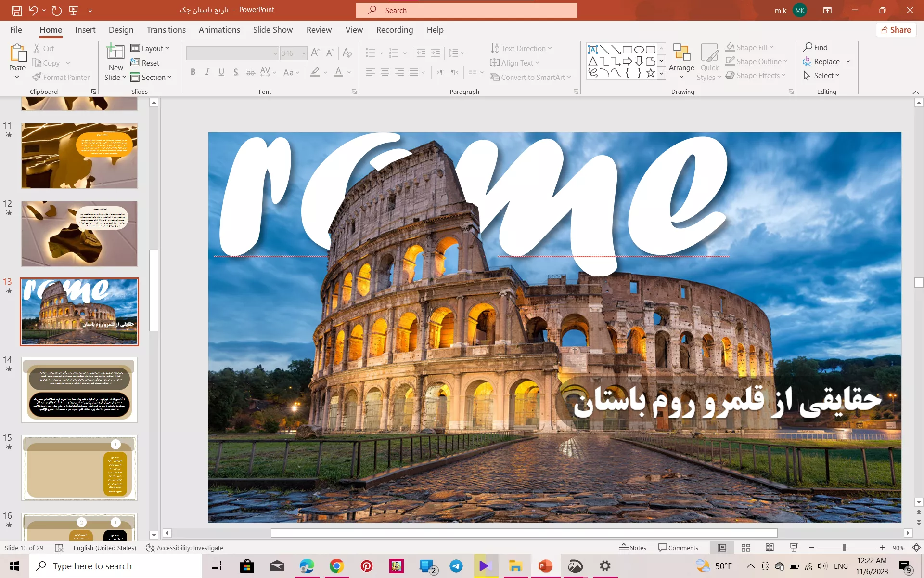Click Decrease Font Size icon
The width and height of the screenshot is (924, 578).
click(x=330, y=53)
